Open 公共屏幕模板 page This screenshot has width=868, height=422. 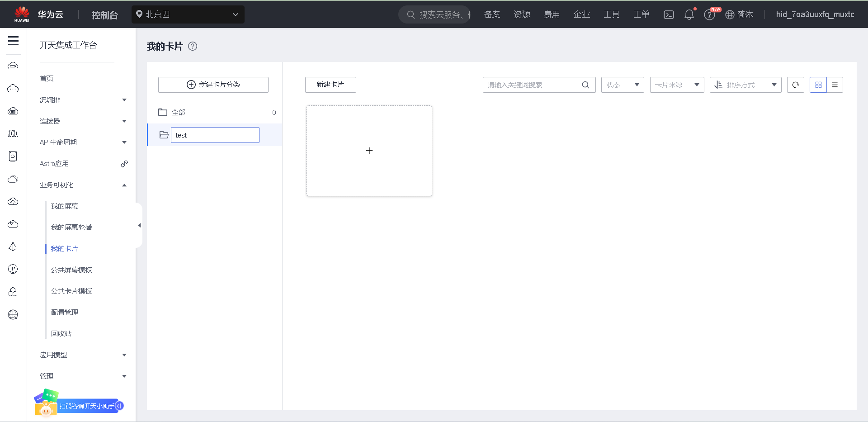coord(71,270)
